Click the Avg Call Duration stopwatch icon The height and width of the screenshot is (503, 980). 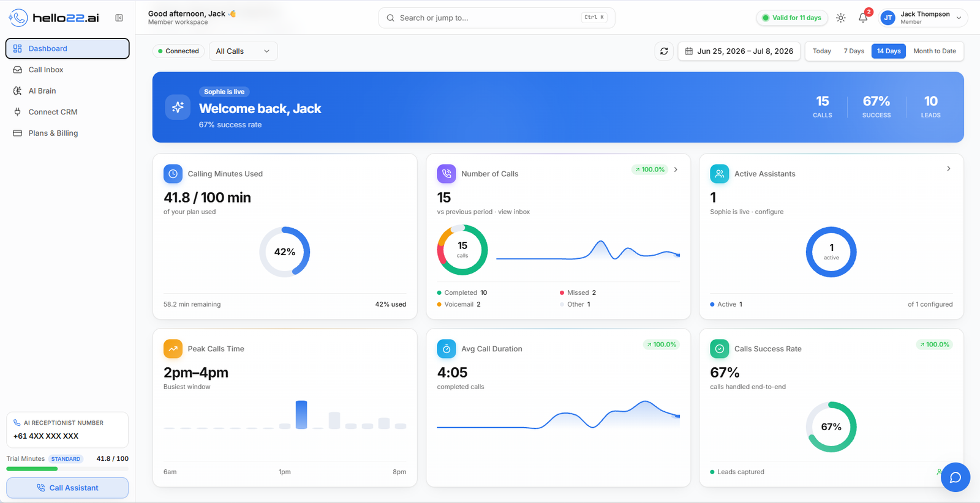point(447,349)
